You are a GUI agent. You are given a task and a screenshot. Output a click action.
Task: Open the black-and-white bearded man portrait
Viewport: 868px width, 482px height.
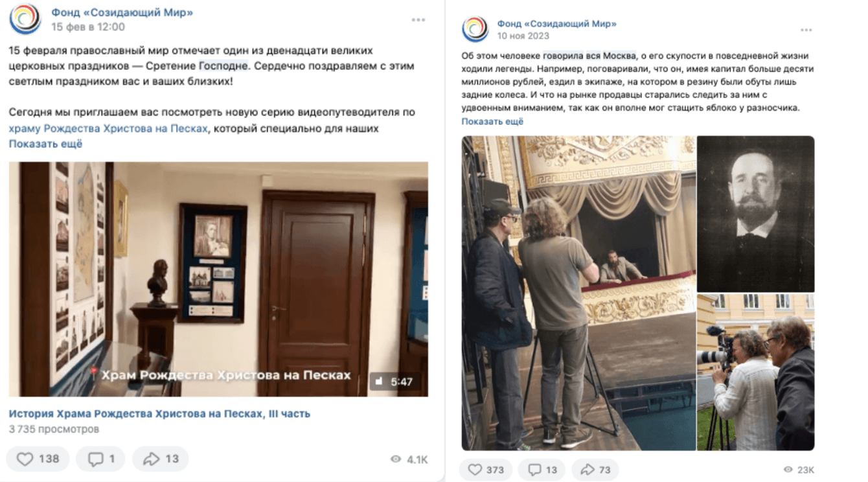[x=756, y=214]
